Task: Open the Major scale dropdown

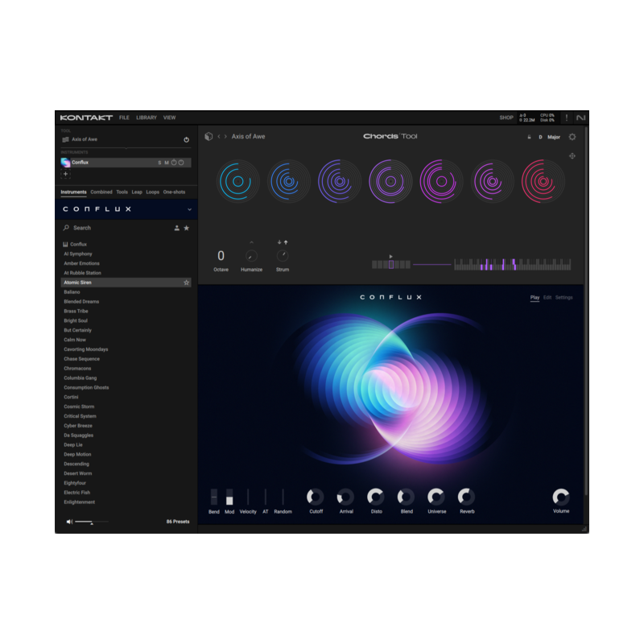Action: point(554,137)
